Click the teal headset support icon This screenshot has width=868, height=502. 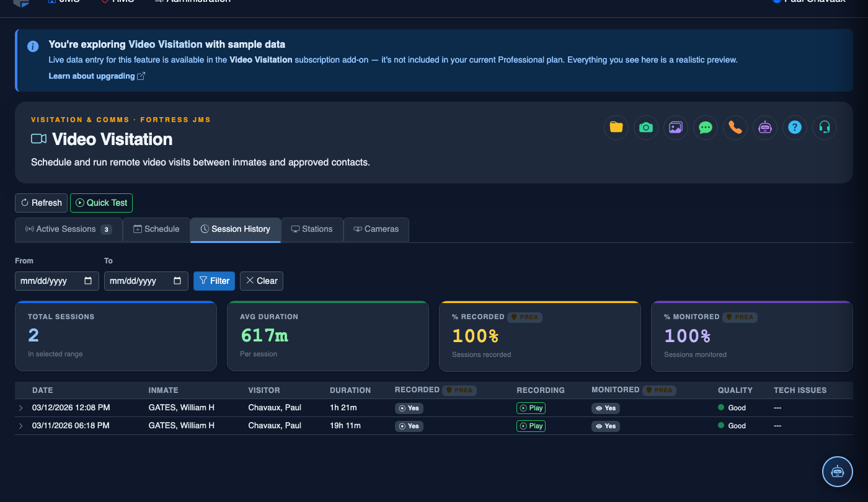click(x=825, y=128)
